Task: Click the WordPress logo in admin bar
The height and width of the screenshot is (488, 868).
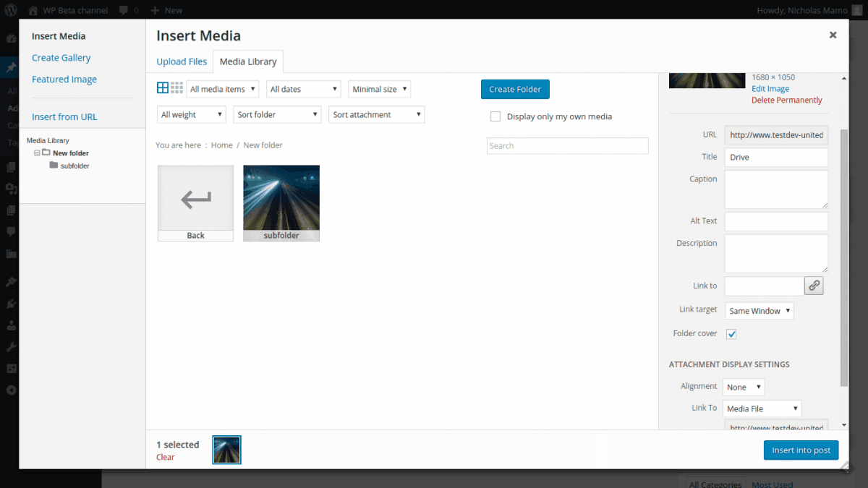Action: pyautogui.click(x=11, y=10)
